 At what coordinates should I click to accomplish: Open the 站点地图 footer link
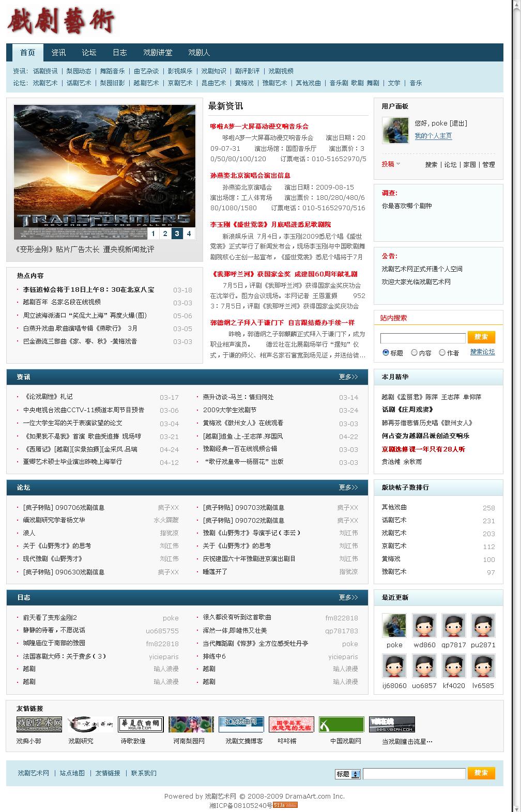point(72,773)
